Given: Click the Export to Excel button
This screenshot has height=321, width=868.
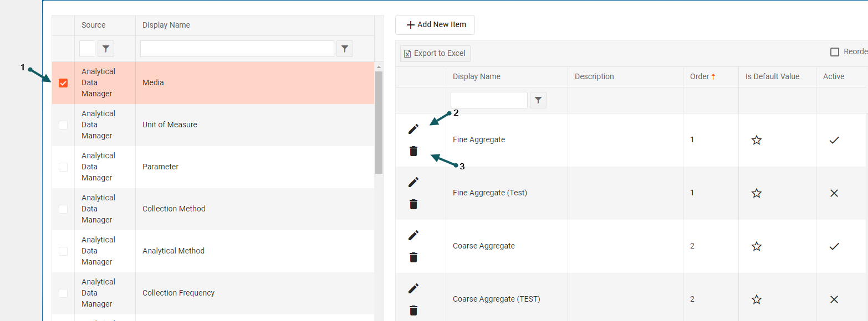Looking at the screenshot, I should tap(435, 53).
